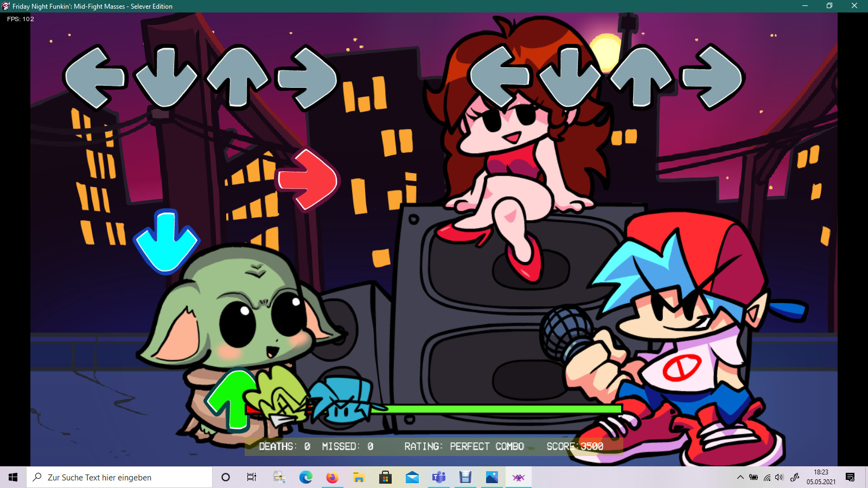Click Boyfriend's health icon on the bar
The image size is (868, 488).
tap(342, 400)
